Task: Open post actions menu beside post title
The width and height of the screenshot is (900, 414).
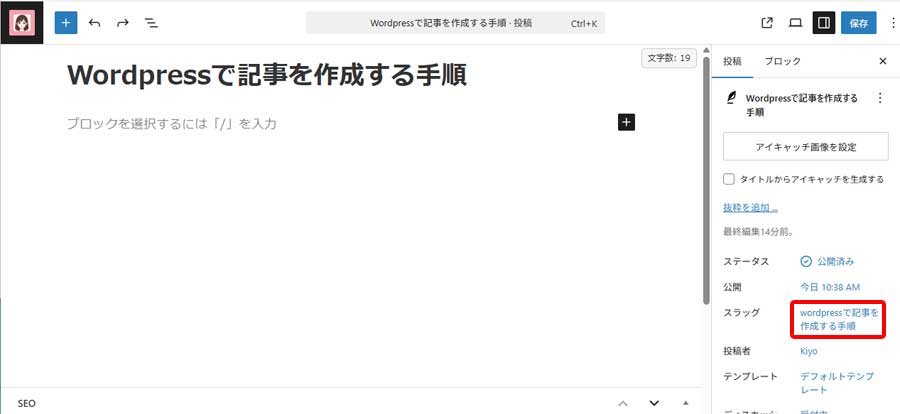Action: [880, 99]
